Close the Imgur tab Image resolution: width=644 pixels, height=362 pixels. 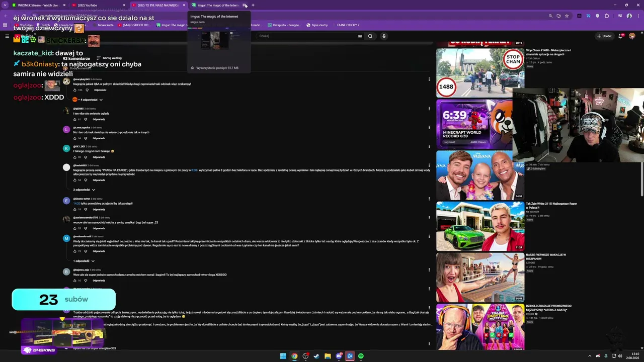(245, 5)
